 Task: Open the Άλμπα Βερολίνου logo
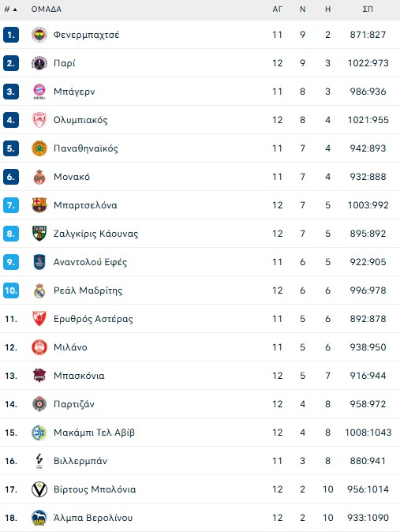point(39,518)
